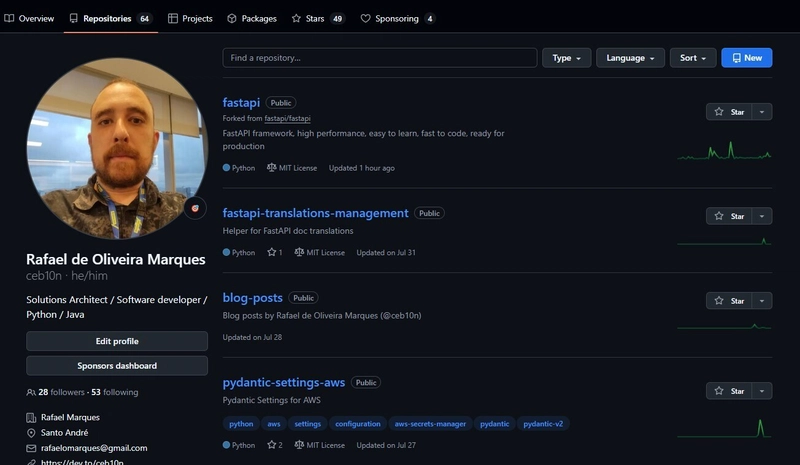Star the pydantic-settings-aws repository
This screenshot has height=465, width=800.
pyautogui.click(x=729, y=391)
